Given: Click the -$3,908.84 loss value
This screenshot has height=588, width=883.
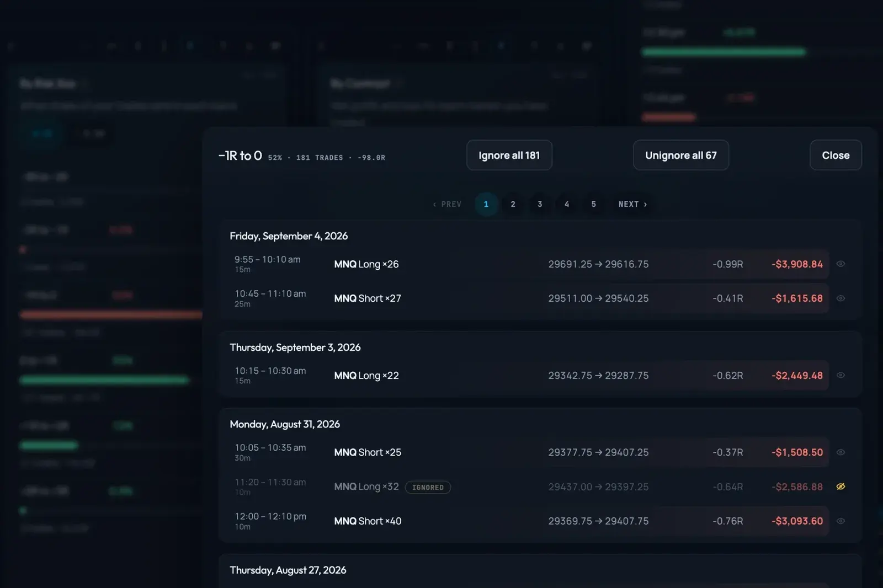Looking at the screenshot, I should pyautogui.click(x=797, y=264).
